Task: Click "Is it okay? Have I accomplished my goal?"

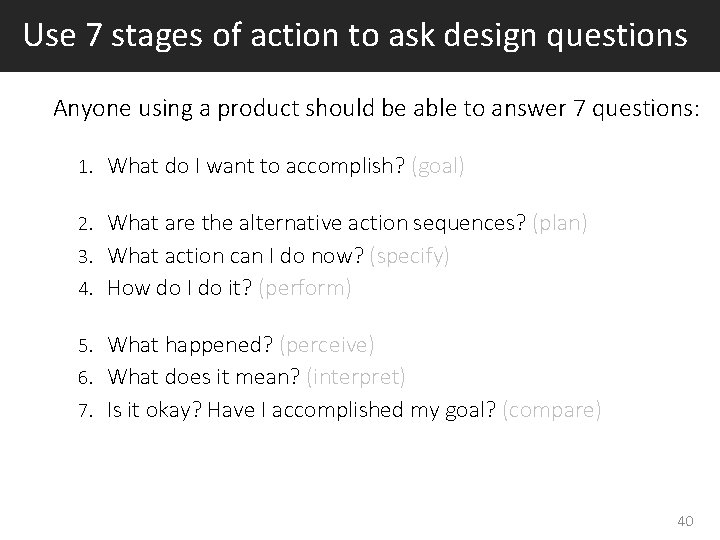Action: 303,411
